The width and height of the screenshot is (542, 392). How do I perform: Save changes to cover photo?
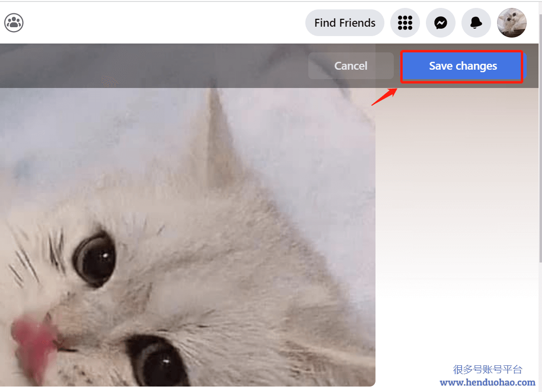pyautogui.click(x=463, y=66)
